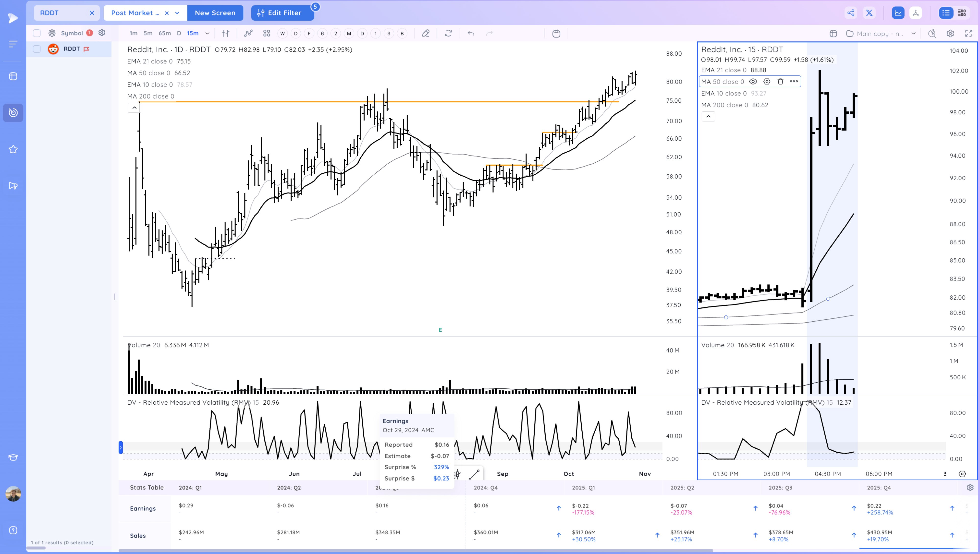The image size is (980, 554).
Task: Toggle the RDDT row checkbox
Action: click(x=37, y=49)
